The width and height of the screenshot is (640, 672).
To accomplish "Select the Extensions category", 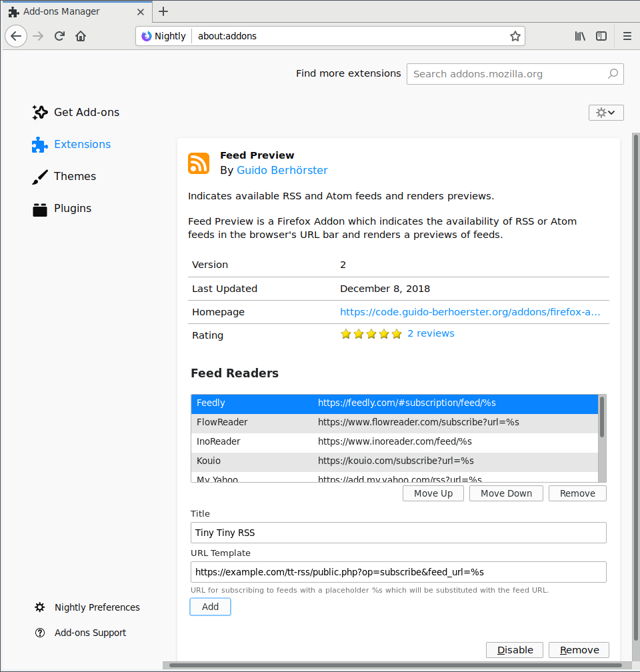I will [71, 145].
